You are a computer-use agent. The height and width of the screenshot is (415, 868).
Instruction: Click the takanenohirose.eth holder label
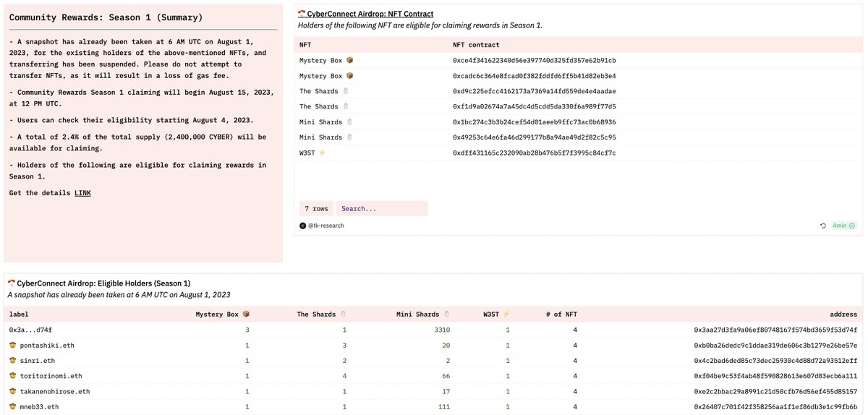[55, 391]
